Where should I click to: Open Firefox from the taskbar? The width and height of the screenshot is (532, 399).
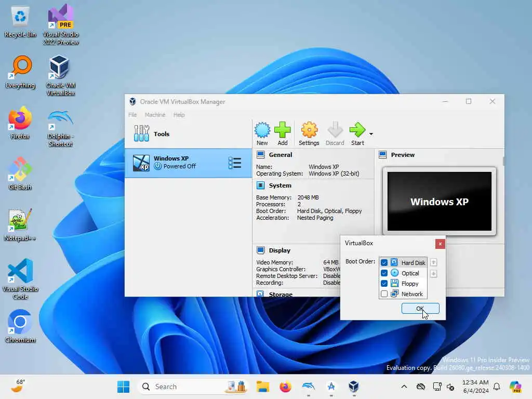285,387
